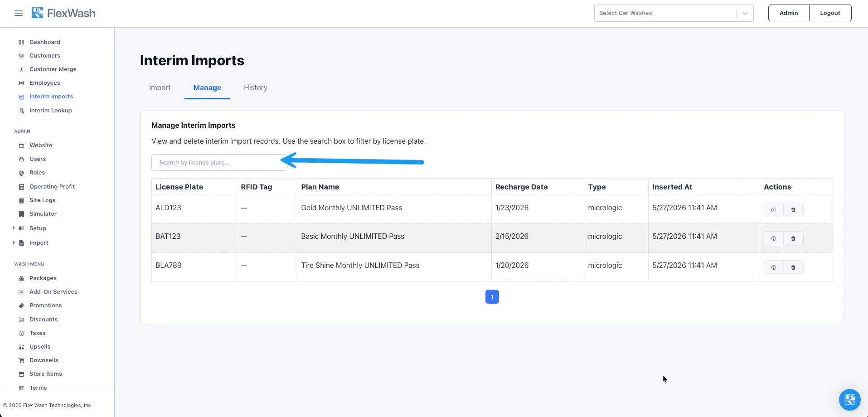Click the FlexWash logo
Image resolution: width=868 pixels, height=417 pixels.
(x=63, y=13)
